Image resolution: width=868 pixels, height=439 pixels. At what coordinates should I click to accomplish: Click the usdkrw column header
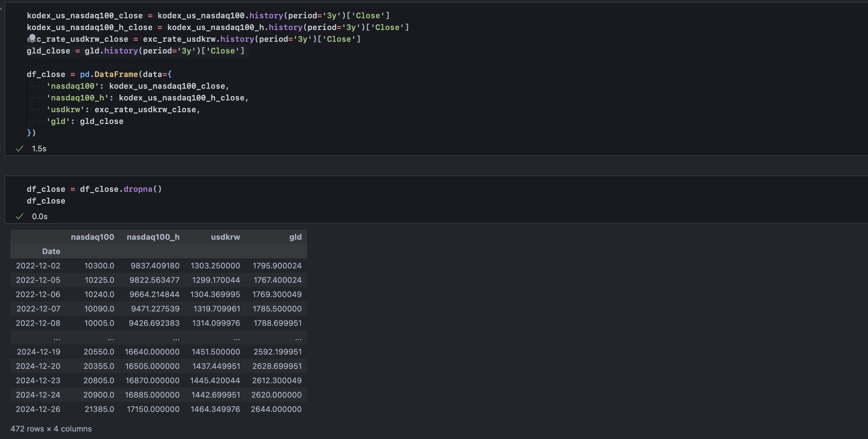pos(225,237)
